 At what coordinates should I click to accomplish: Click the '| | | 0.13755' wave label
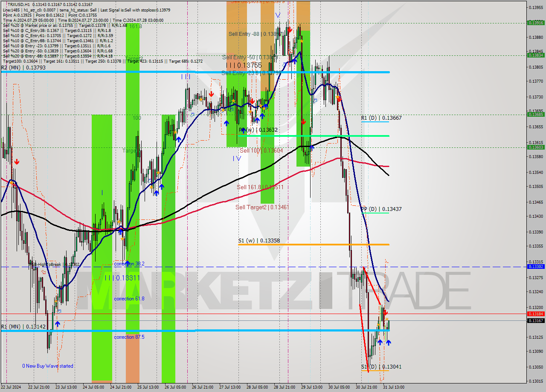click(x=244, y=65)
